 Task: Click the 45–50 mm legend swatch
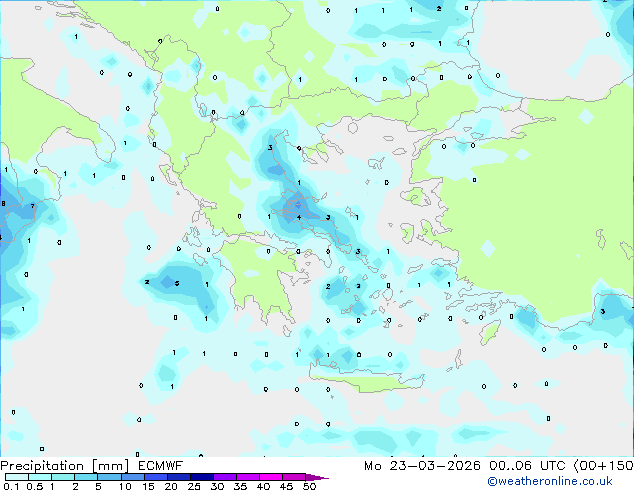(x=294, y=477)
